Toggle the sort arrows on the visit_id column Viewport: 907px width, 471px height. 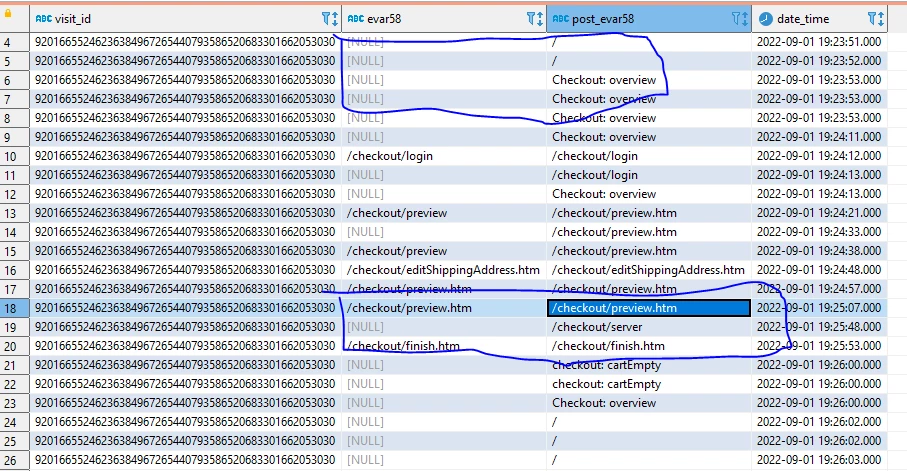tap(334, 19)
